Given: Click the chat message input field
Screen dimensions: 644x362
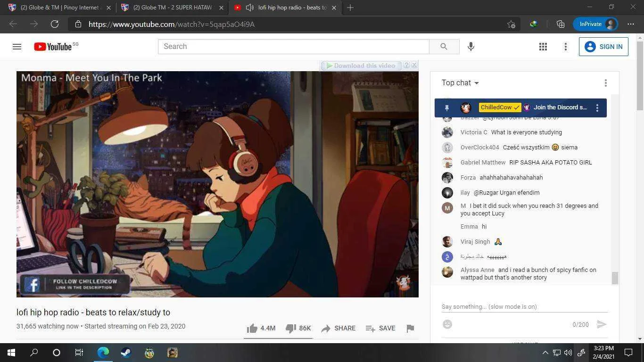Looking at the screenshot, I should coord(524,306).
